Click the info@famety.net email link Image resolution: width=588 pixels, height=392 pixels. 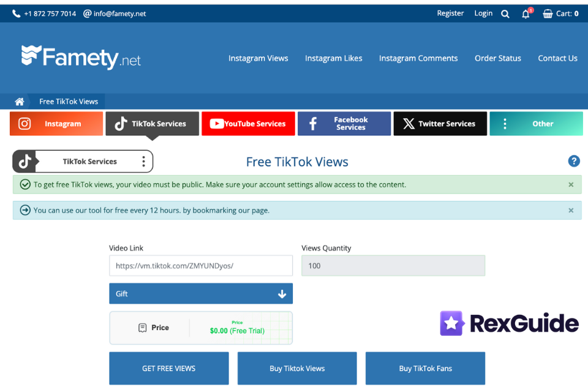119,13
